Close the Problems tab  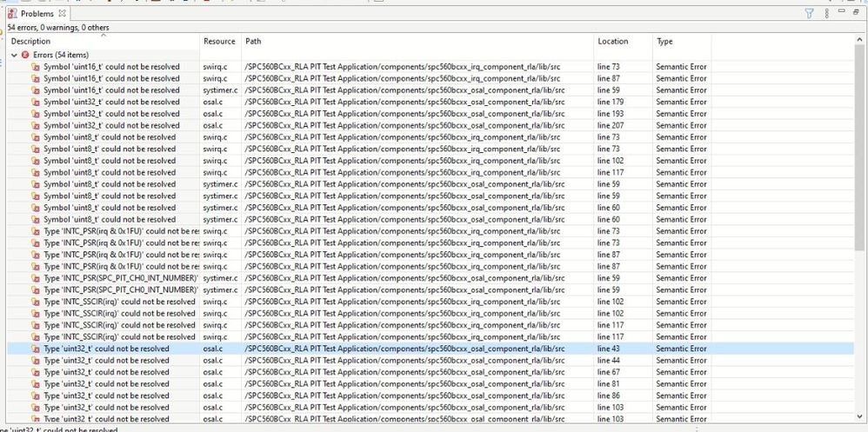click(62, 13)
